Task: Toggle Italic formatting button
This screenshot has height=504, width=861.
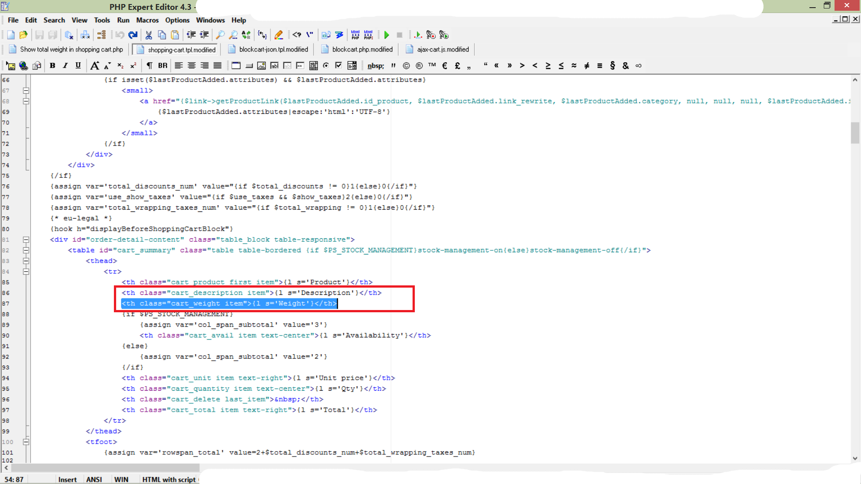Action: click(65, 66)
